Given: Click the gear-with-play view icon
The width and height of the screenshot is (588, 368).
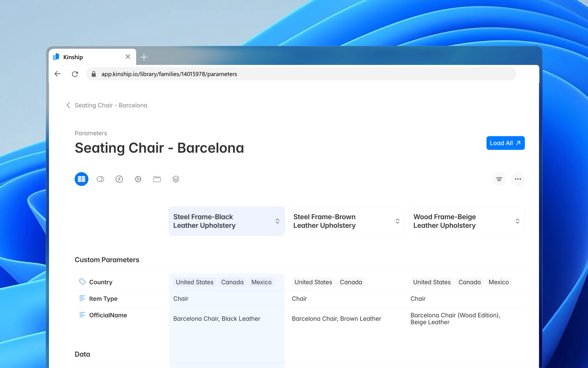Looking at the screenshot, I should point(138,179).
